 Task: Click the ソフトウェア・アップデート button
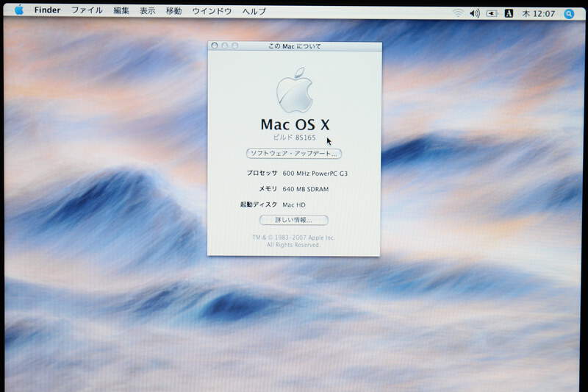293,154
